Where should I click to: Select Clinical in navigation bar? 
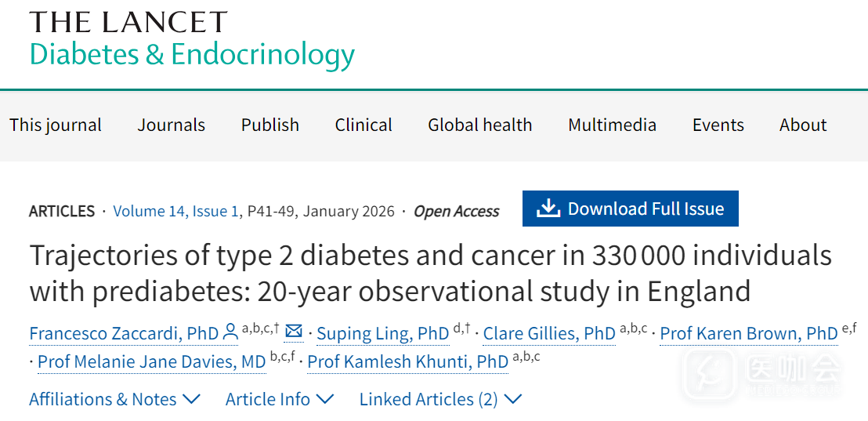tap(363, 125)
